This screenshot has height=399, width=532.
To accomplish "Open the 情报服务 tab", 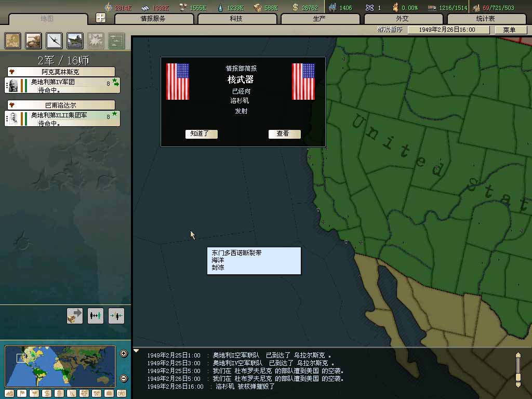I will tap(154, 19).
